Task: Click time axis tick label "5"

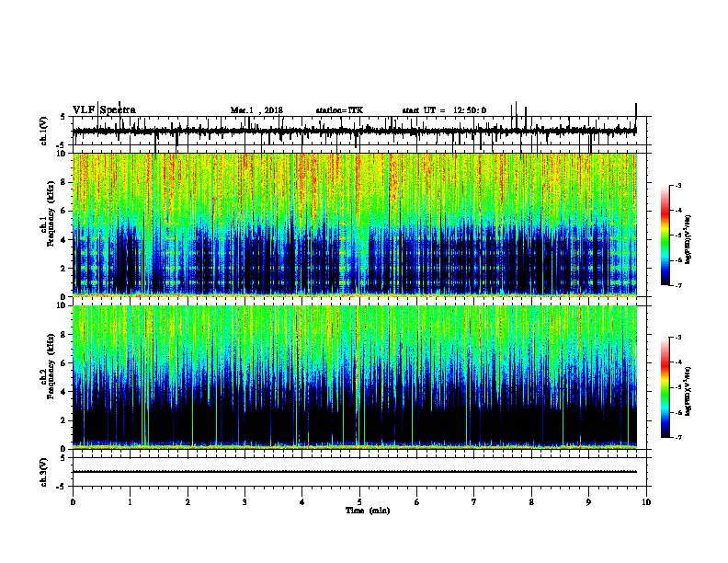Action: coord(359,502)
